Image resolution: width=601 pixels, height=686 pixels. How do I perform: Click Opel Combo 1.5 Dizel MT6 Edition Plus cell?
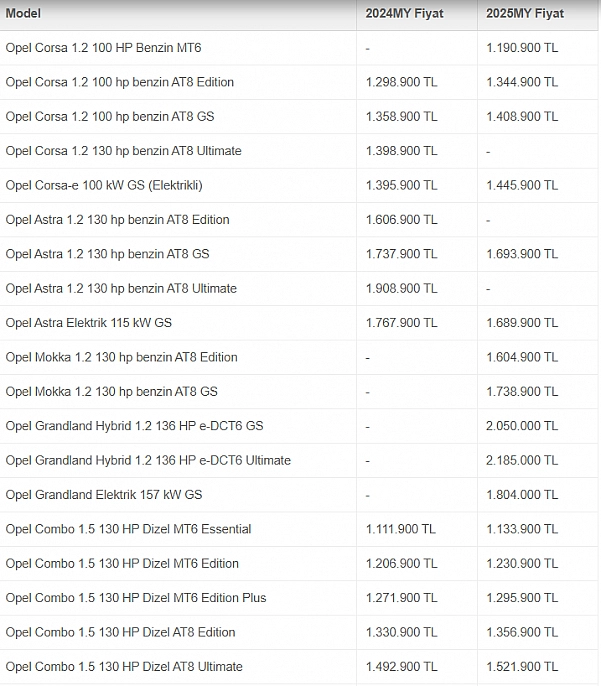click(136, 598)
